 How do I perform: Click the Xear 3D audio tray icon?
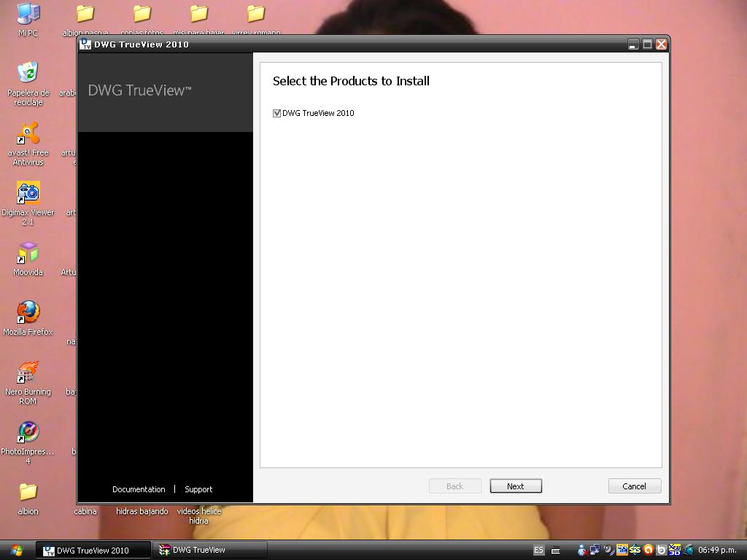(675, 550)
